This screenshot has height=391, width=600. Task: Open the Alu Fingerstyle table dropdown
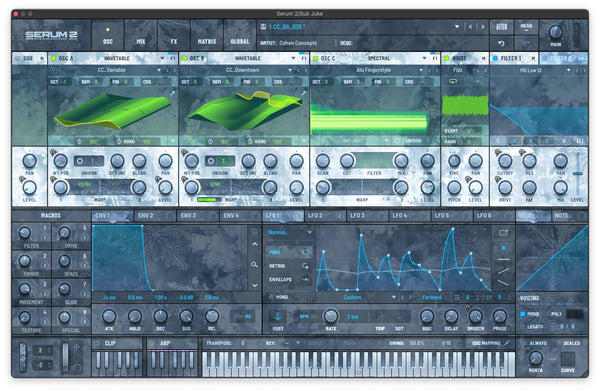coord(421,70)
